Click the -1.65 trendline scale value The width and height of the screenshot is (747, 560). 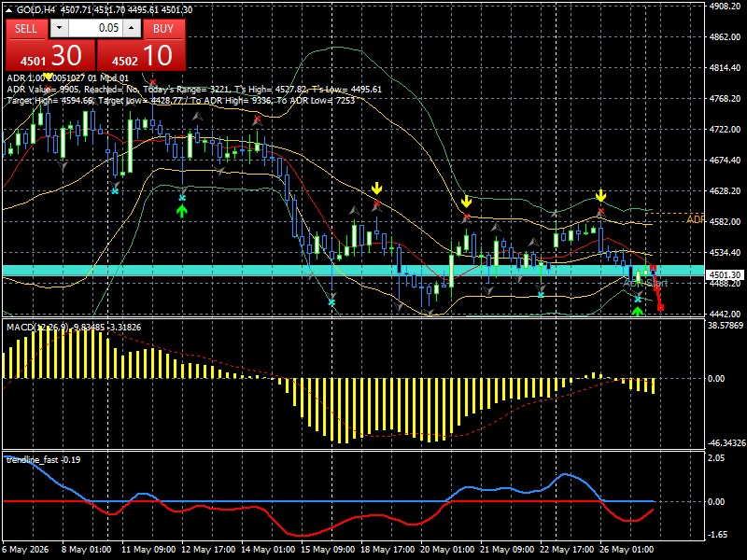point(717,535)
